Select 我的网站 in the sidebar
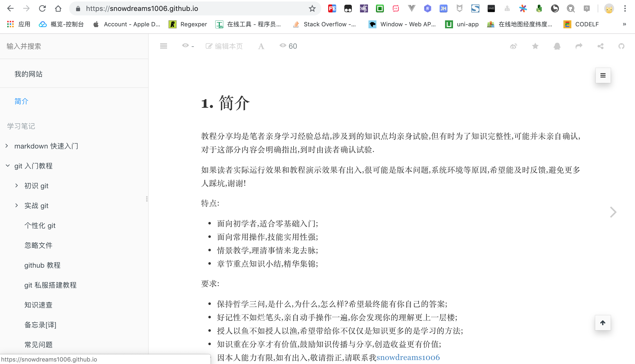This screenshot has height=364, width=635. pos(28,74)
